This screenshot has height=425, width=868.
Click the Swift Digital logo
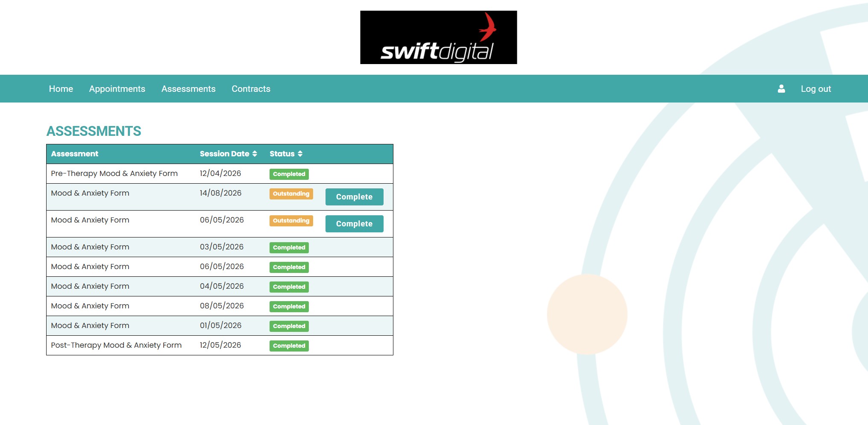[x=438, y=38]
